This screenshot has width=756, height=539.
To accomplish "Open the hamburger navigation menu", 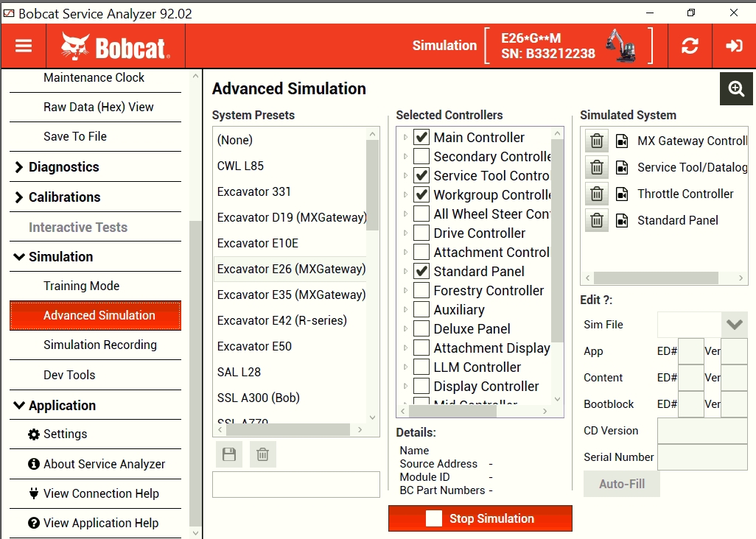I will pyautogui.click(x=24, y=46).
